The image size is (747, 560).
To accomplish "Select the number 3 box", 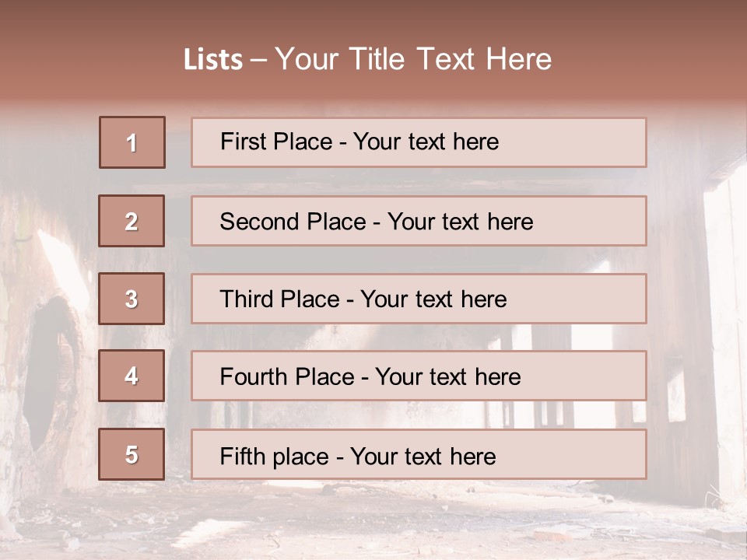I will click(x=132, y=299).
